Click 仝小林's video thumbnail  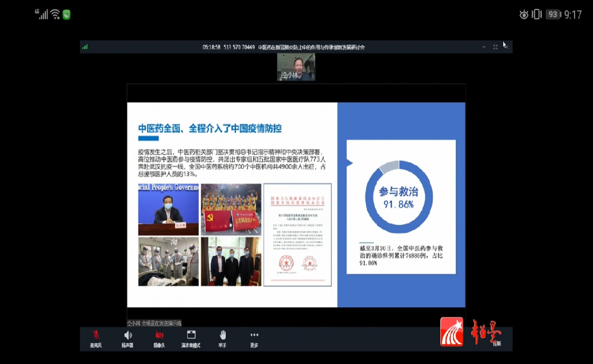[x=296, y=67]
